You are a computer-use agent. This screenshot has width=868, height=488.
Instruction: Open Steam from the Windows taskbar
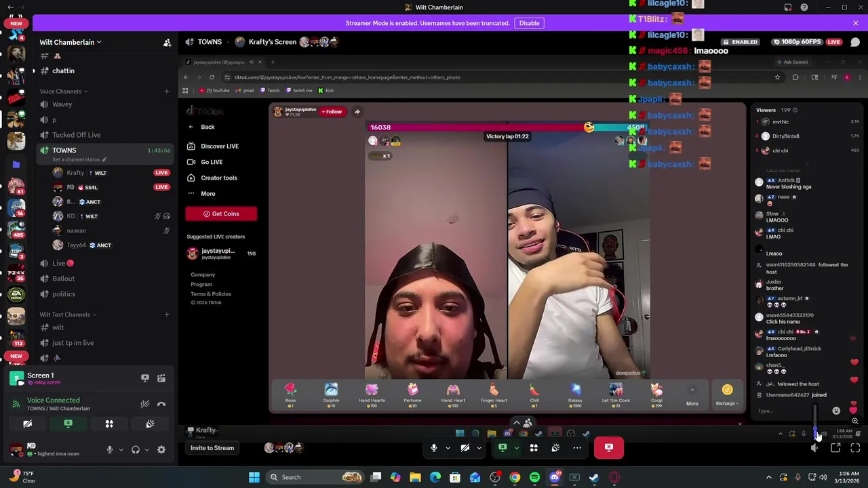[594, 477]
